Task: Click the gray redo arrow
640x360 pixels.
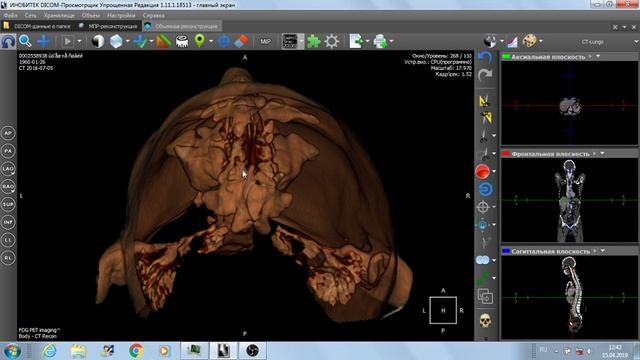Action: [x=485, y=75]
